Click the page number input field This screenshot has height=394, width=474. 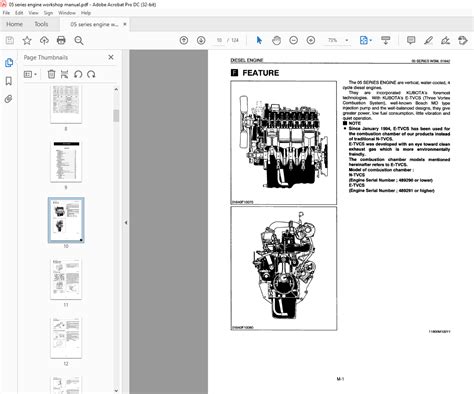click(x=219, y=40)
